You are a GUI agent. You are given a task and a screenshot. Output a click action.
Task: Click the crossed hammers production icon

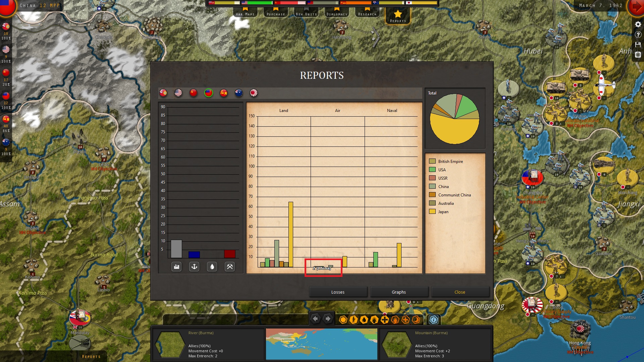point(230,267)
